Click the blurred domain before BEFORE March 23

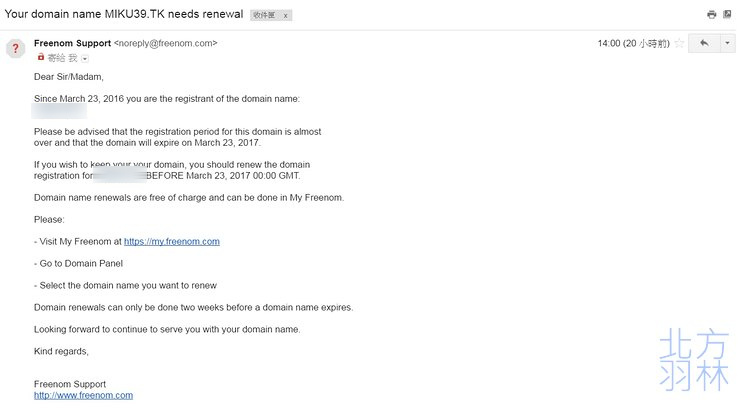pyautogui.click(x=120, y=173)
